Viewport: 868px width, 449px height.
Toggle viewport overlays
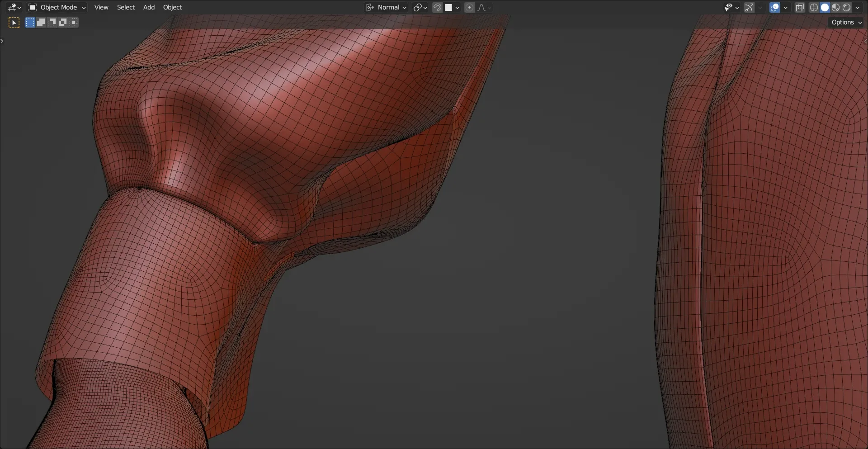tap(774, 7)
